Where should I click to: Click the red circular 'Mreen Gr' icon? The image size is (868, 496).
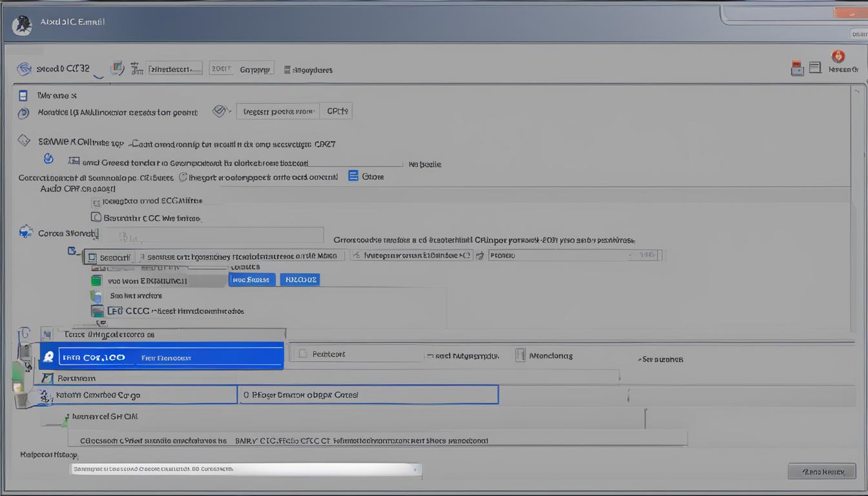tap(838, 56)
